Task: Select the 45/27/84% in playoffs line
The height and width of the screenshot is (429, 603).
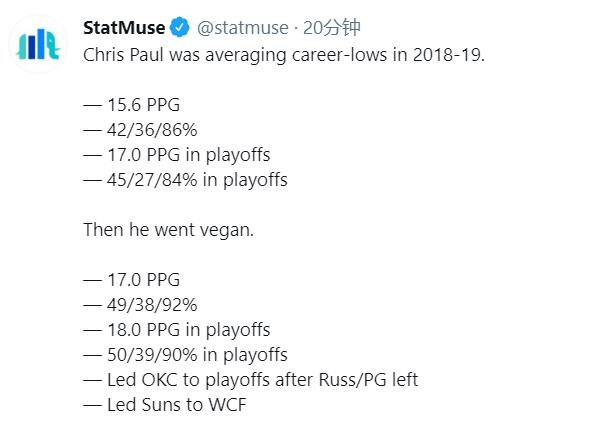Action: [x=185, y=179]
